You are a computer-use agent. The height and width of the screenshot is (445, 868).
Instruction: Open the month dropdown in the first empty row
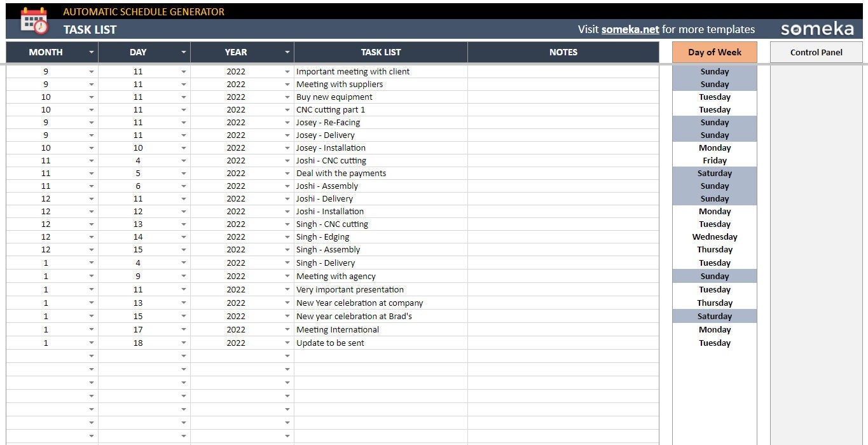point(91,356)
